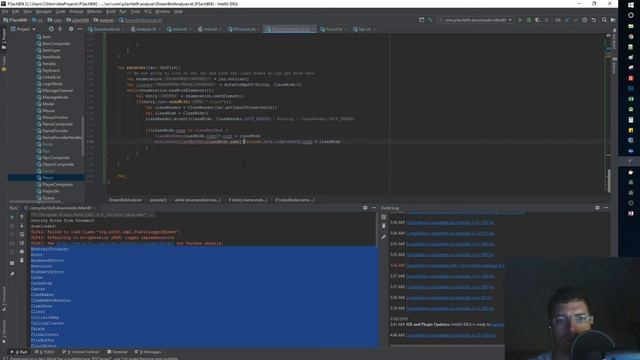
Task: Update project with the blue VCS arrow
Action: [x=567, y=20]
